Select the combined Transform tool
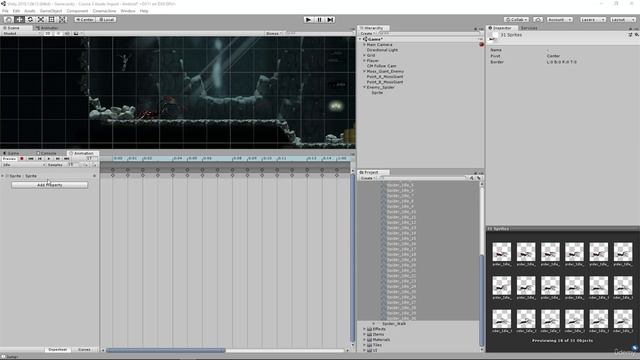Image resolution: width=640 pixels, height=360 pixels. tap(62, 20)
